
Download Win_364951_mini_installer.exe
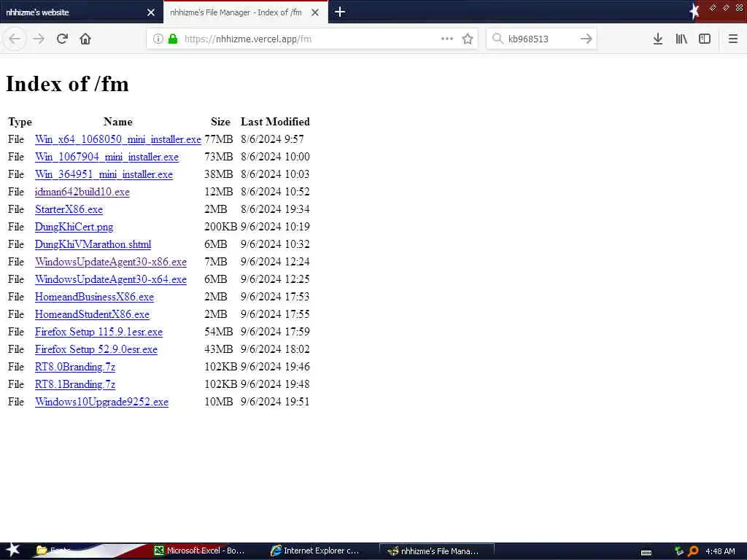point(104,174)
